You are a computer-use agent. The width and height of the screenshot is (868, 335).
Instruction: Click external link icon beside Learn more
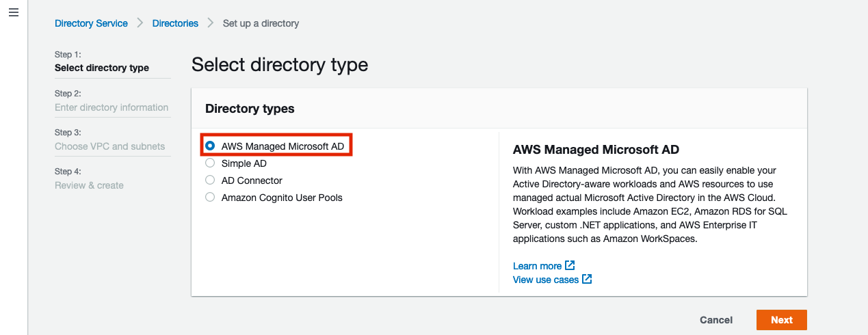click(x=570, y=265)
